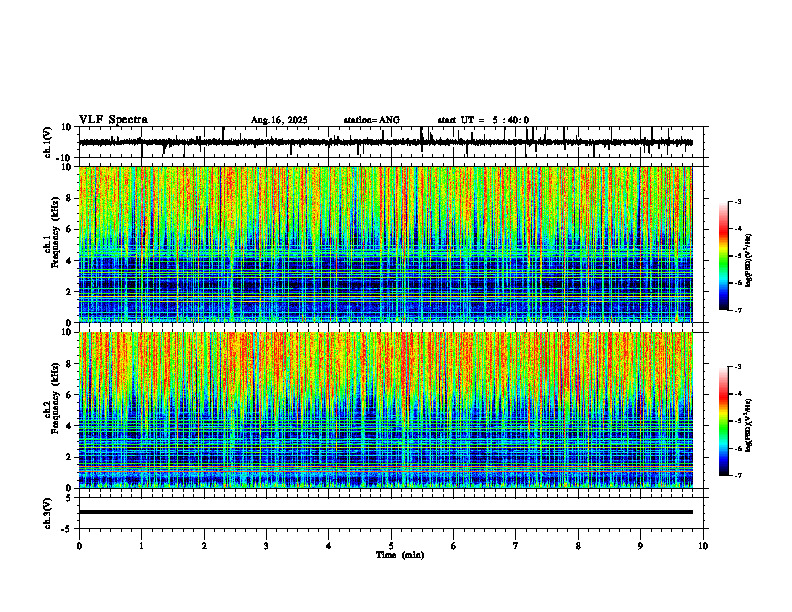This screenshot has width=792, height=612.
Task: Click the "-3" label on ch.1 color bar
Action: (738, 201)
